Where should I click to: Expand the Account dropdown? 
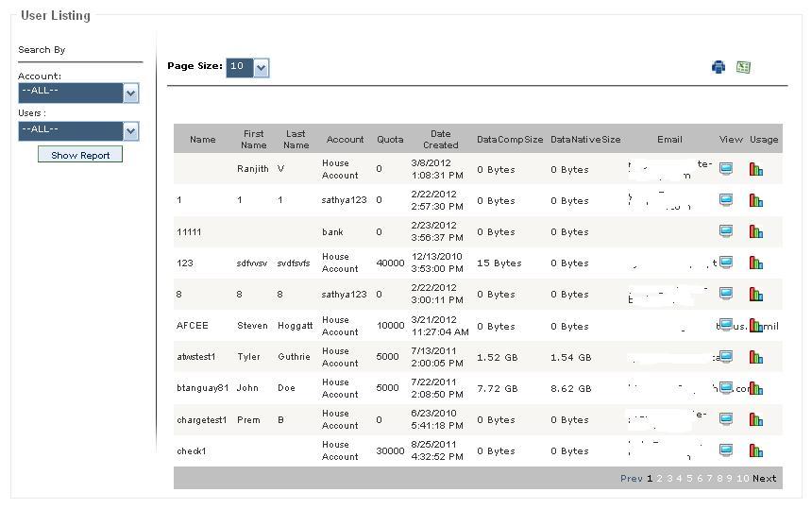[130, 93]
